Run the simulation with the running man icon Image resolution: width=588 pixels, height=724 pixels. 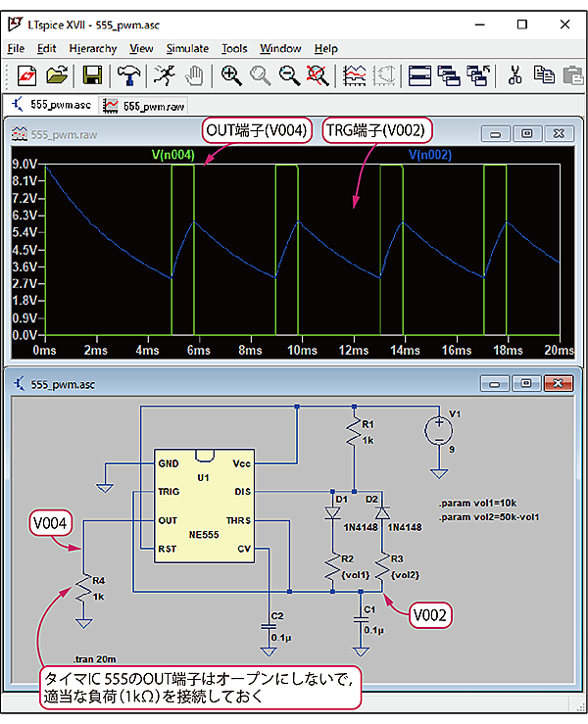point(164,74)
